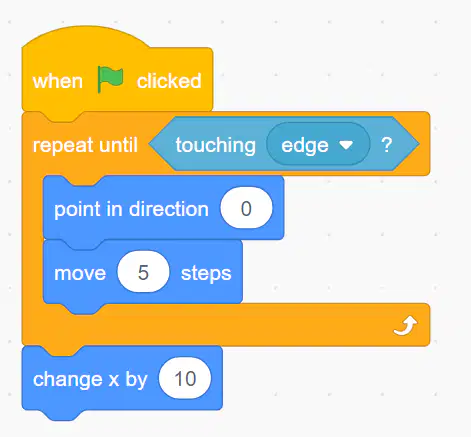Click the curved top of the hat block
The width and height of the screenshot is (471, 437).
pos(87,36)
